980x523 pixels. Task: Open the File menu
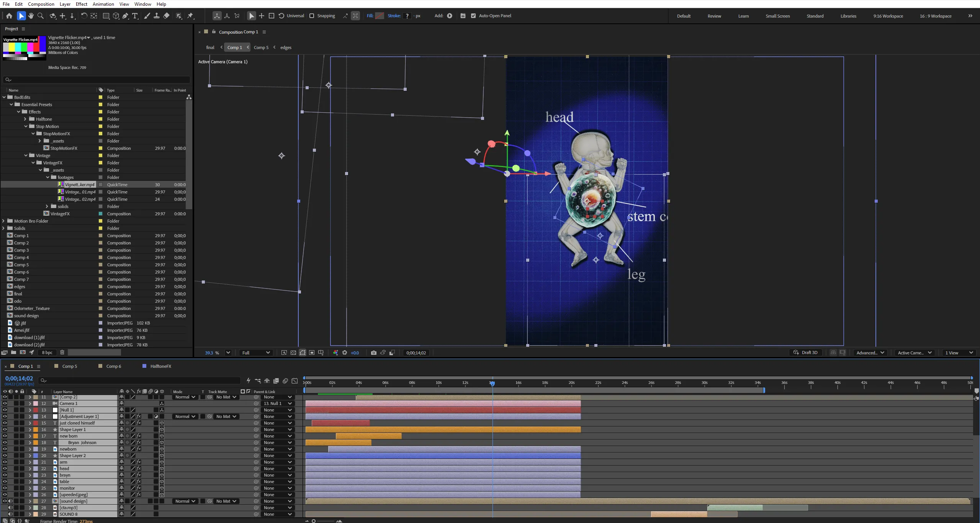point(6,4)
